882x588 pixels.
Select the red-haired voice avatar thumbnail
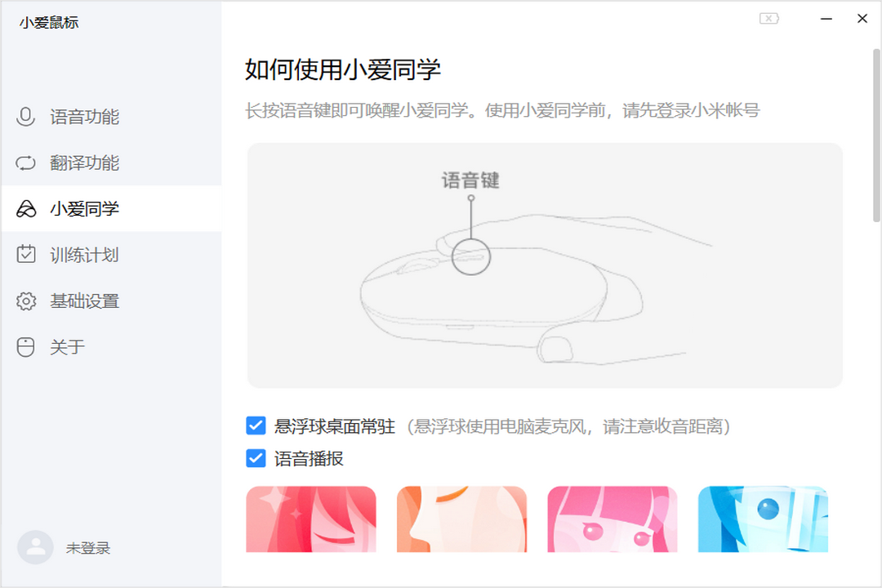311,519
